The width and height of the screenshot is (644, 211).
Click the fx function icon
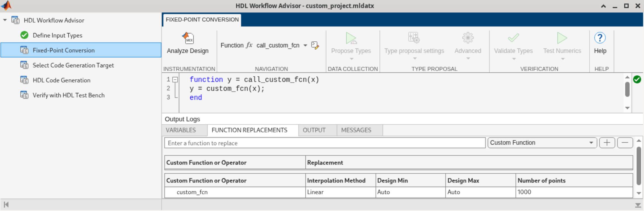(249, 45)
